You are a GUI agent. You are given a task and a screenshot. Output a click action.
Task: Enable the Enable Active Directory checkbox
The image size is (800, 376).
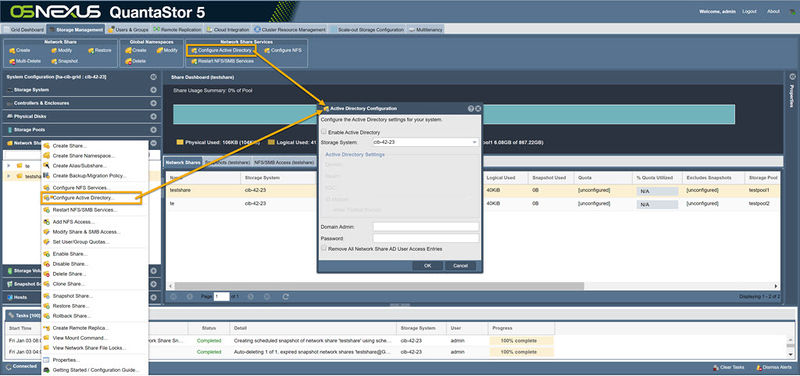(x=323, y=132)
